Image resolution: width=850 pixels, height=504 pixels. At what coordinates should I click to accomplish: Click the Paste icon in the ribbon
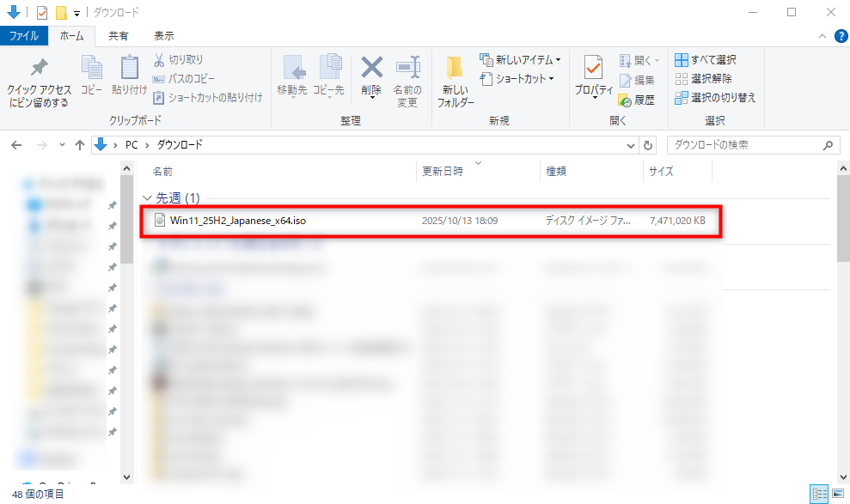tap(129, 68)
